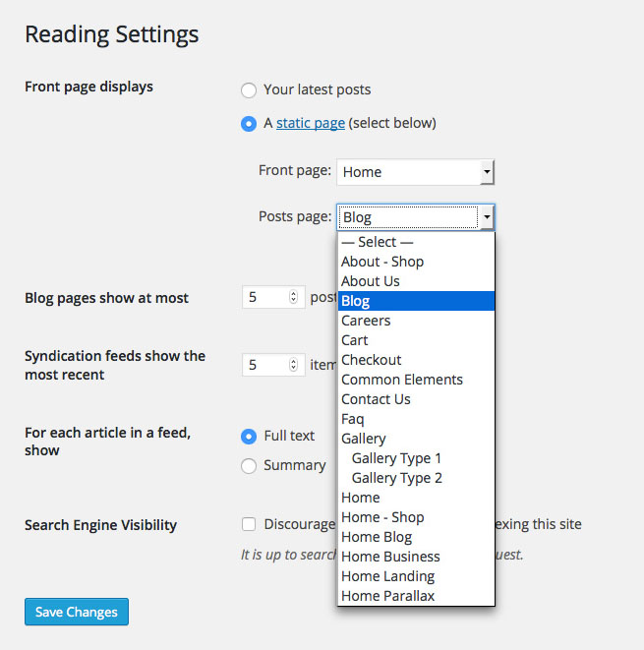Click the blog pages count stepper arrows

293,297
